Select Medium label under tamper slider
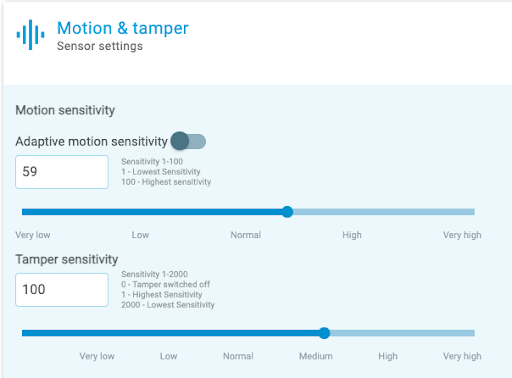 coord(316,356)
